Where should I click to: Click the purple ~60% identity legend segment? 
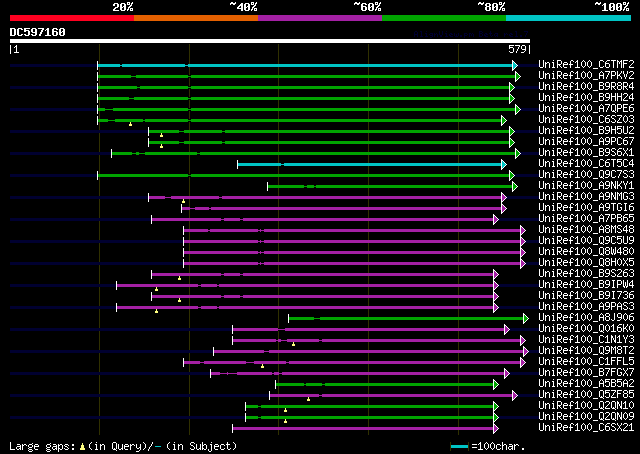pos(320,18)
